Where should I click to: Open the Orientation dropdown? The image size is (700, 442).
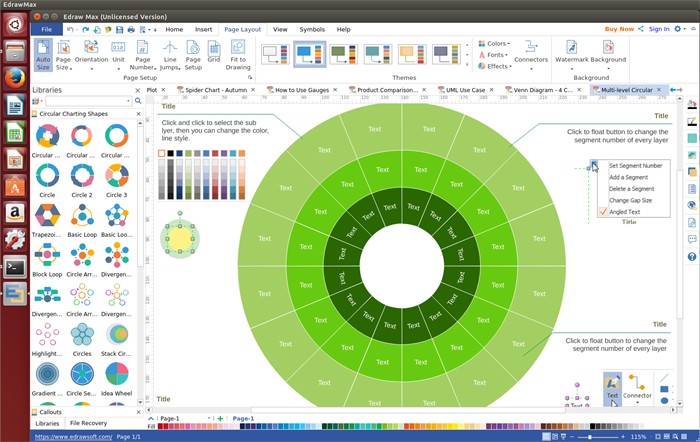[x=91, y=54]
